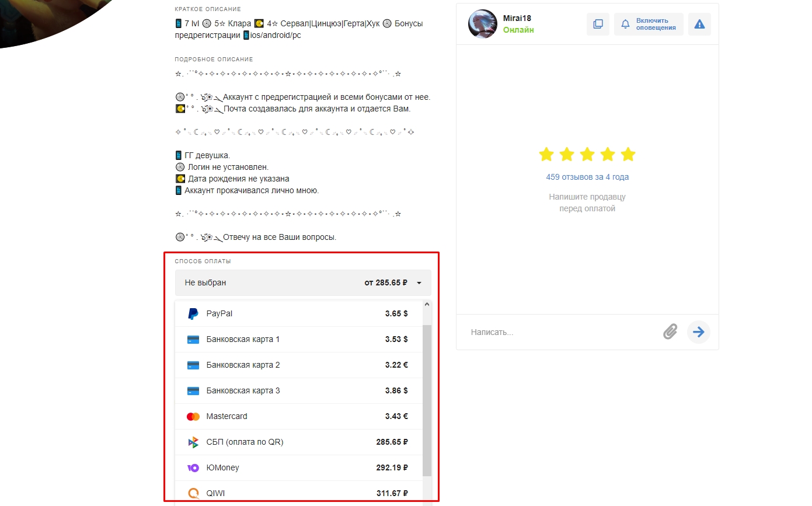Click the 311.67 ₽ QIWI price
The image size is (812, 506).
pyautogui.click(x=392, y=494)
